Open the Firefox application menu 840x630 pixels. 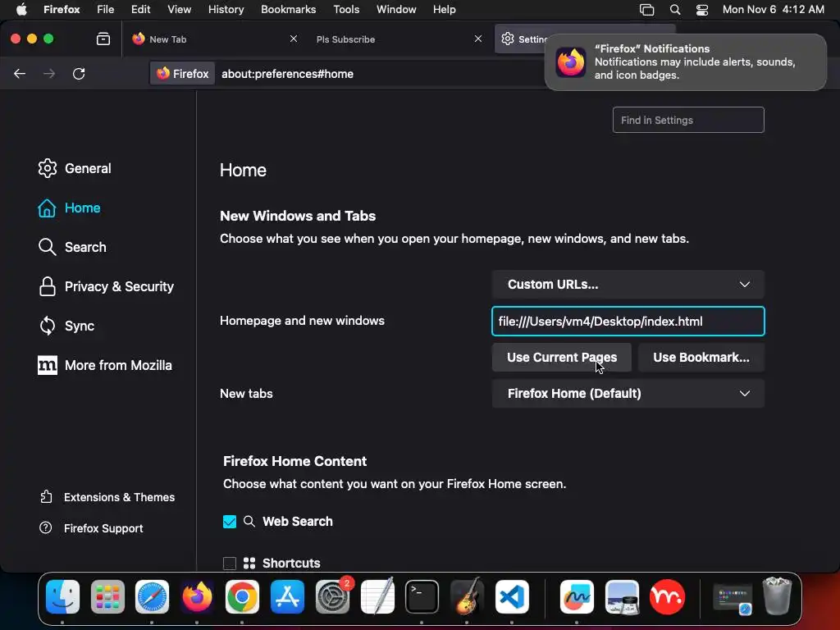62,10
